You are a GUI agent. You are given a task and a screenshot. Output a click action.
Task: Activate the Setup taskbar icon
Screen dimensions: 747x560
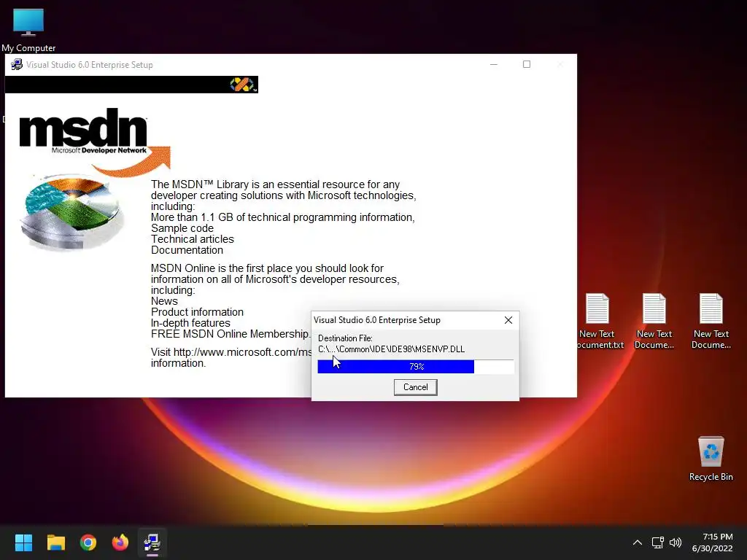tap(152, 542)
